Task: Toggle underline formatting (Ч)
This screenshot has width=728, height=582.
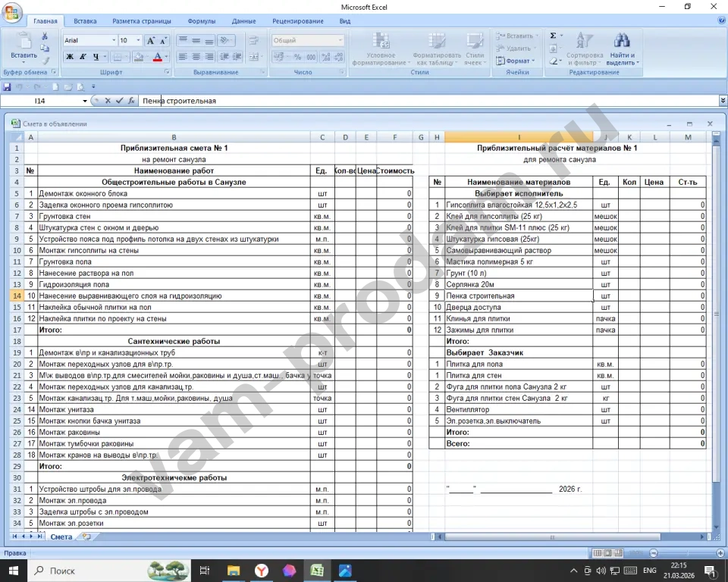Action: click(96, 57)
